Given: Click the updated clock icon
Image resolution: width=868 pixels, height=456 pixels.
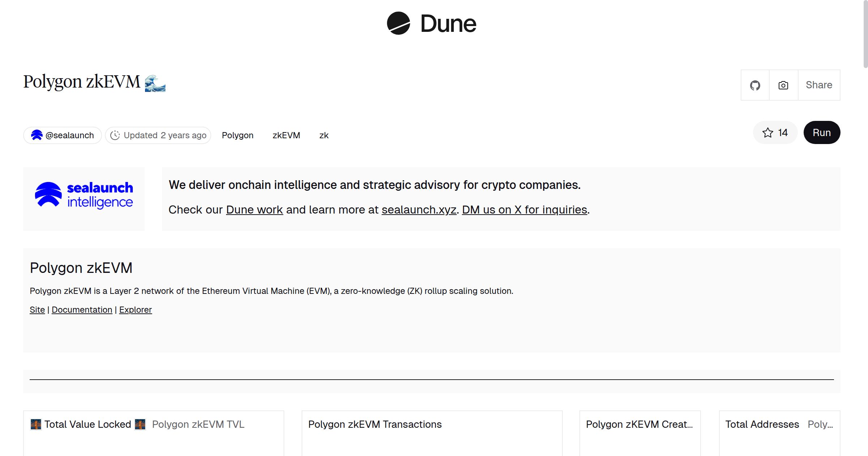Looking at the screenshot, I should [115, 135].
